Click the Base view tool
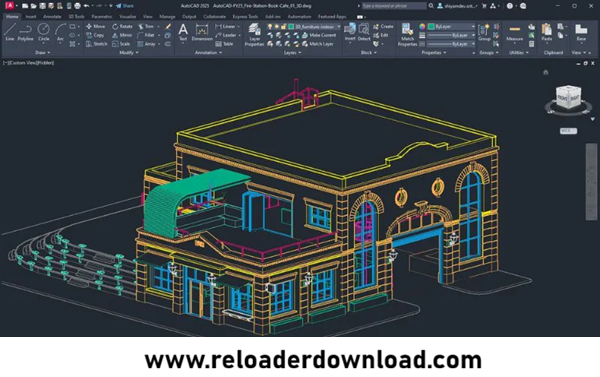The image size is (600, 377). (581, 33)
